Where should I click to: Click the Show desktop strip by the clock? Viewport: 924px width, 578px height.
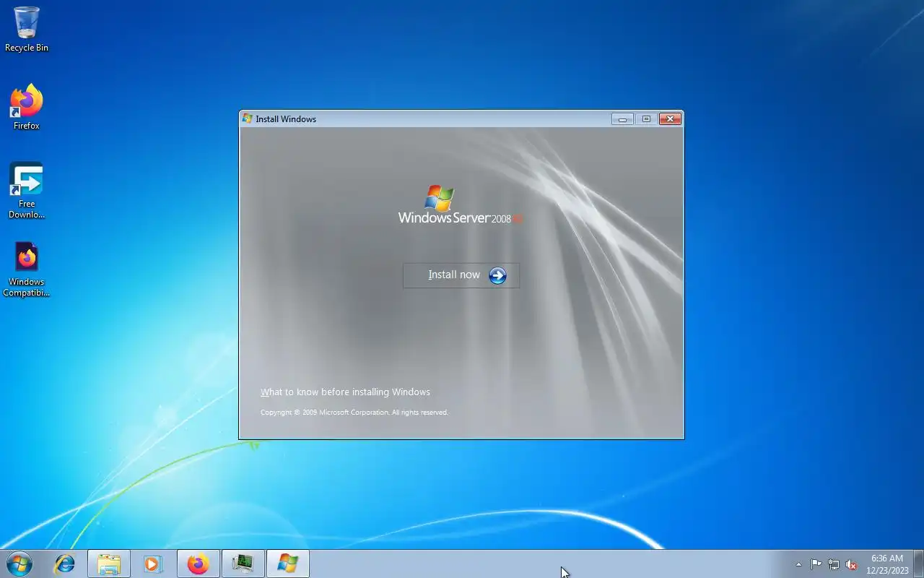tap(919, 564)
